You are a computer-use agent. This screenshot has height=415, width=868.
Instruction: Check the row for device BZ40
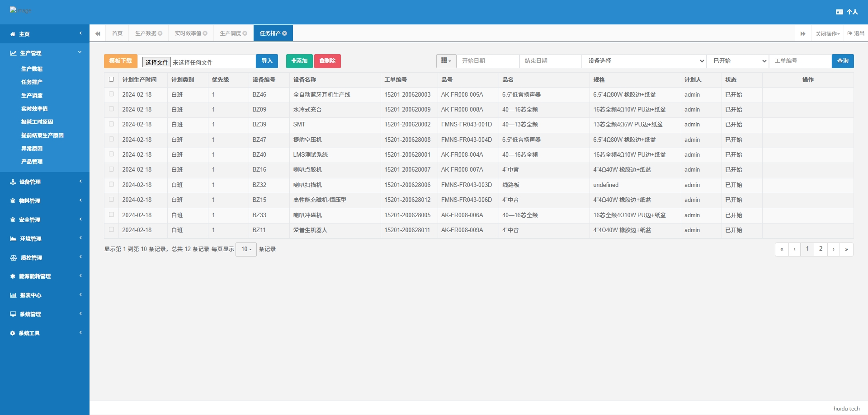pyautogui.click(x=111, y=154)
